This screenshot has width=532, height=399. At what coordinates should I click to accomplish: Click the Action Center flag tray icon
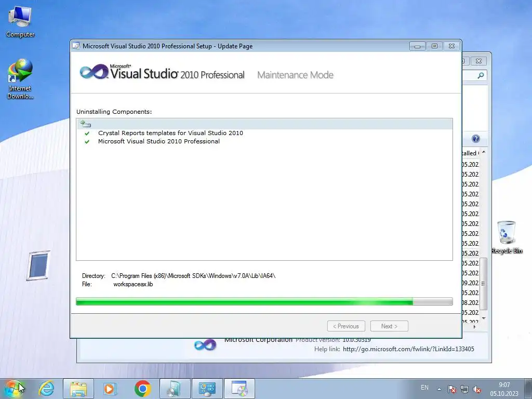[451, 389]
